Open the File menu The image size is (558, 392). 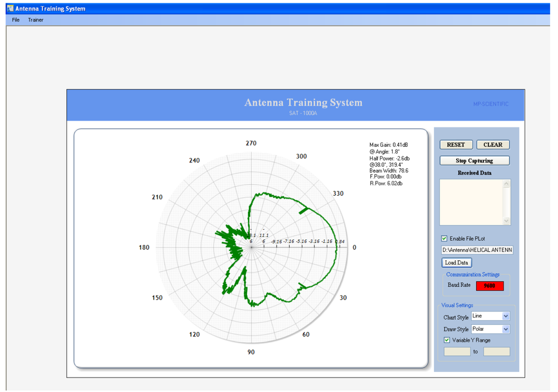tap(16, 20)
